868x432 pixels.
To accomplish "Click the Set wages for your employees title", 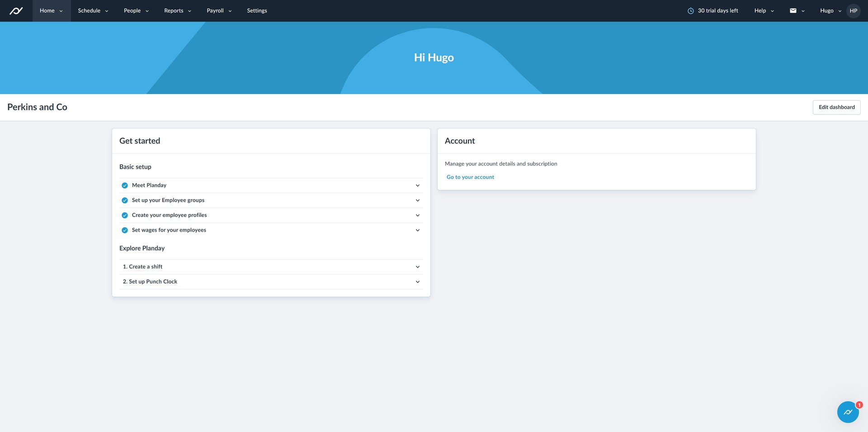I will [169, 230].
